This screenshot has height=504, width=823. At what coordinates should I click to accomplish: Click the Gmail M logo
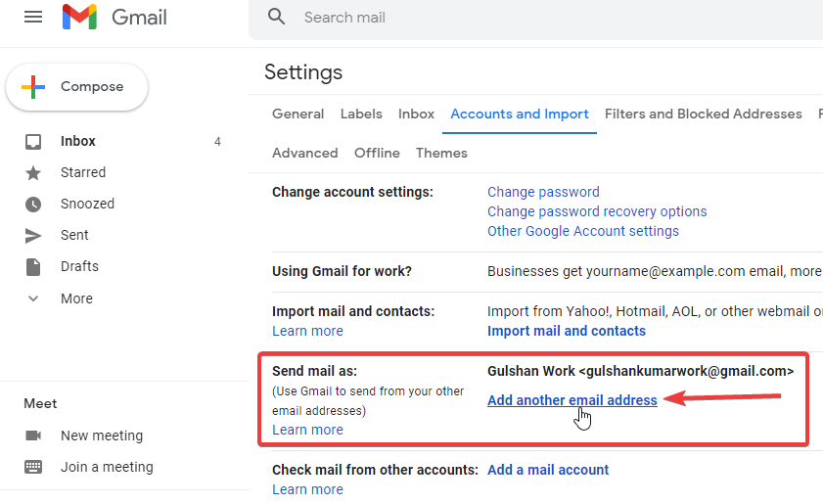(x=79, y=17)
